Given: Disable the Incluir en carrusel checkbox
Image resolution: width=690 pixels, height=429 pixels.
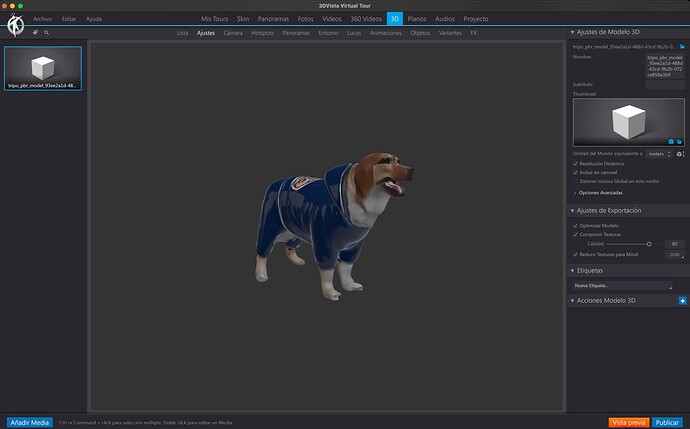Looking at the screenshot, I should coord(575,172).
